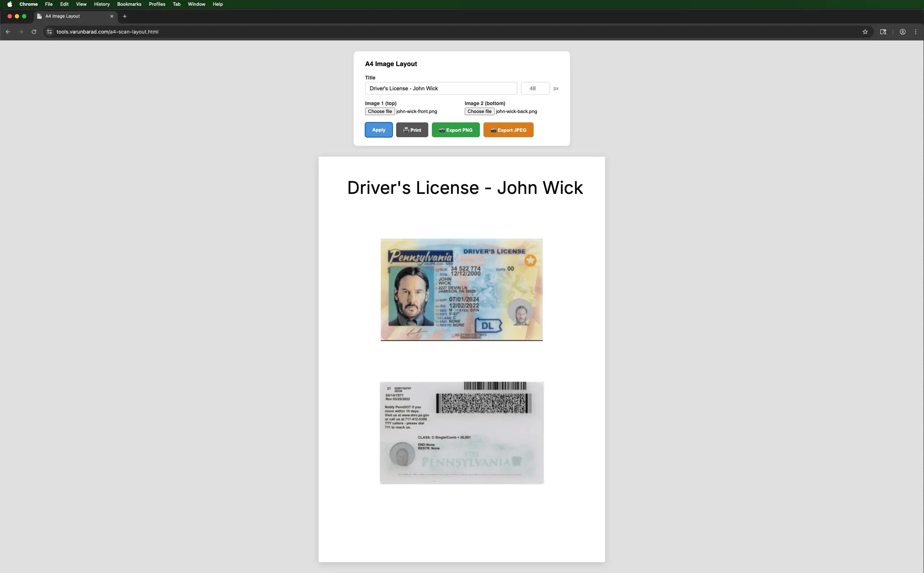Click the driver's license front image

pos(461,290)
